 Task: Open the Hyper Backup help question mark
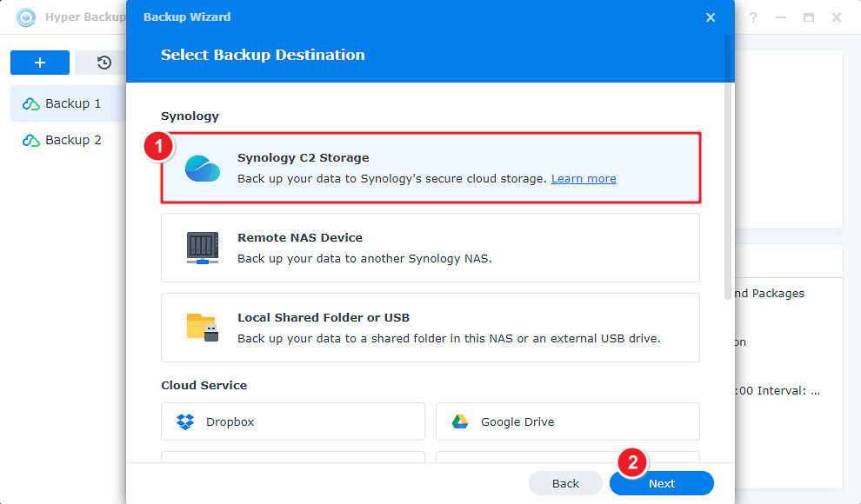[x=753, y=17]
